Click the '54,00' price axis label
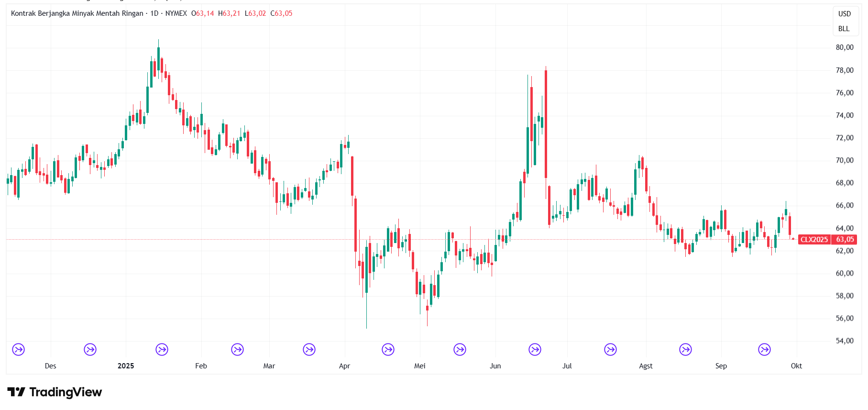The image size is (868, 410). coord(845,341)
